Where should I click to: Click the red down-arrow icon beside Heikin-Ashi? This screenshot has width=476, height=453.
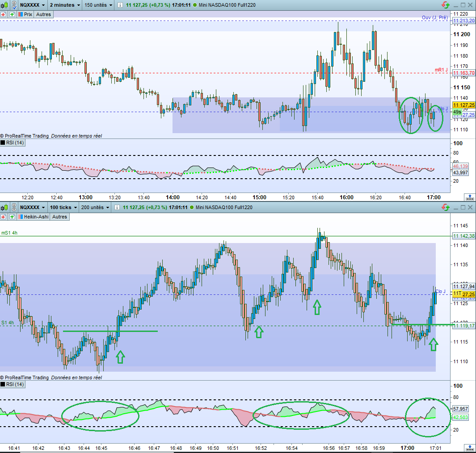(3, 217)
